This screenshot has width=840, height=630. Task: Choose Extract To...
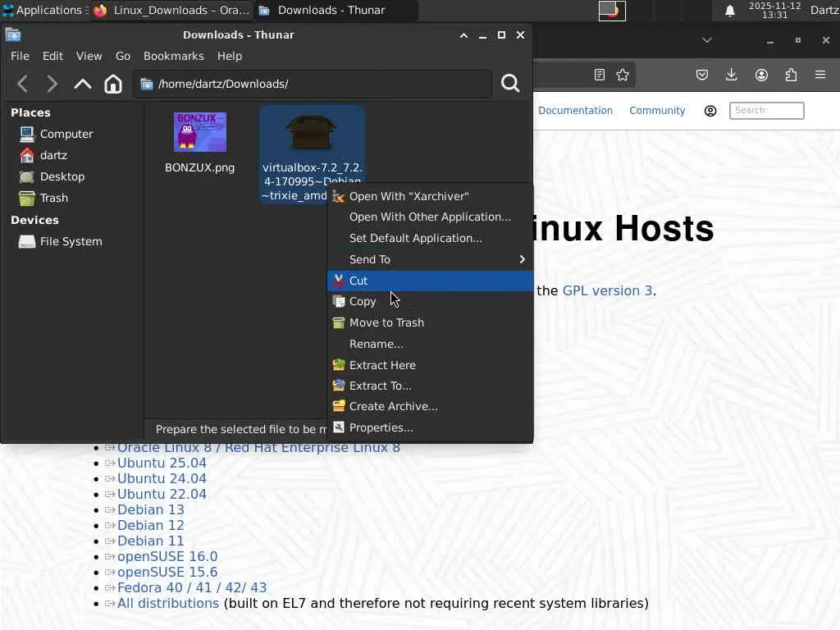pyautogui.click(x=430, y=386)
